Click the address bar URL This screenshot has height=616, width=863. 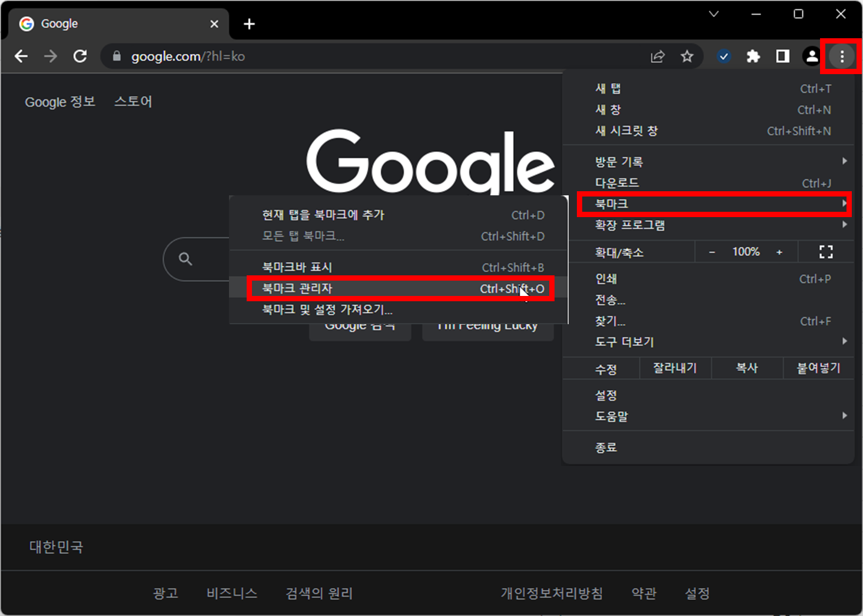pyautogui.click(x=188, y=56)
